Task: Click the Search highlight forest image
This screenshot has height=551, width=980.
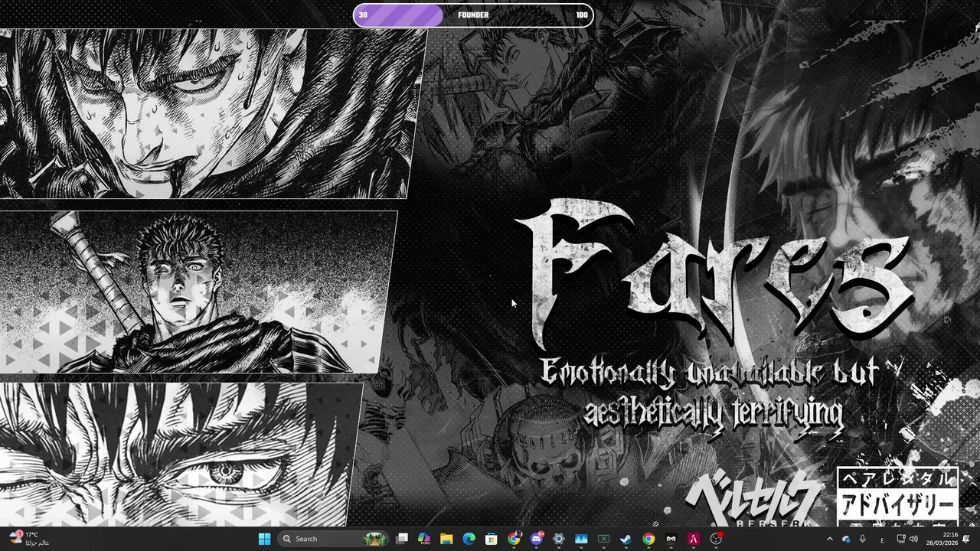Action: (375, 539)
